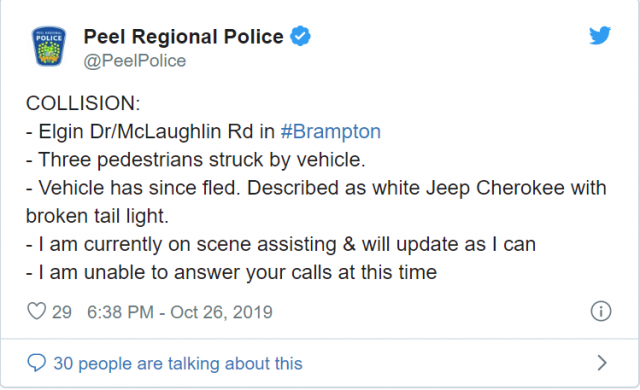
Task: Click the Elgin Dr/McLaughlin Rd location line
Action: 203,131
